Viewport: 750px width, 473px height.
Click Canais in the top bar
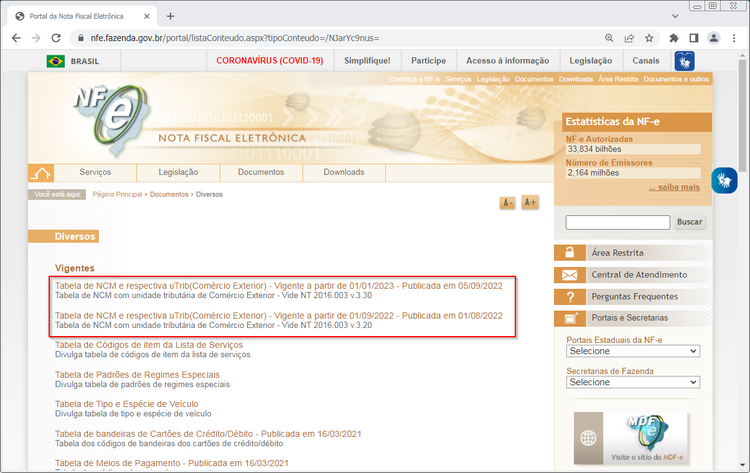[x=646, y=61]
